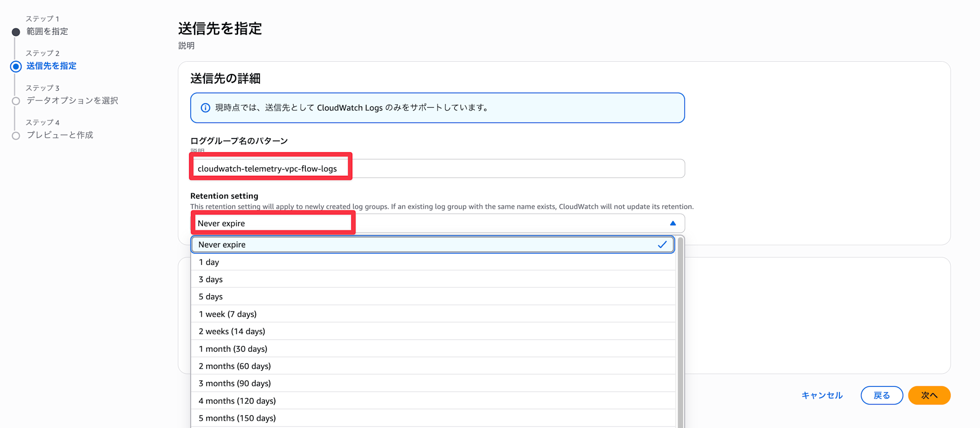Pick 1 week (7 days) retention
This screenshot has height=428, width=980.
(433, 314)
